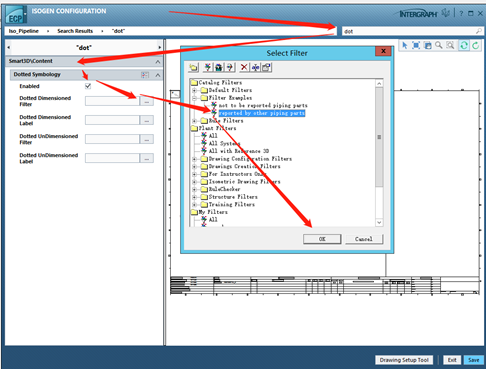Browse for Dotted Dimensioned Filter
Screen dimensions: 486x369
point(147,101)
